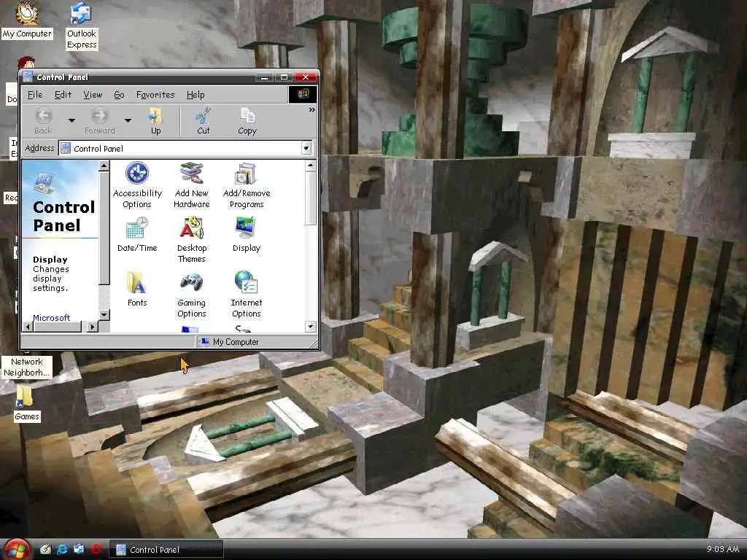Open the View menu

click(93, 95)
